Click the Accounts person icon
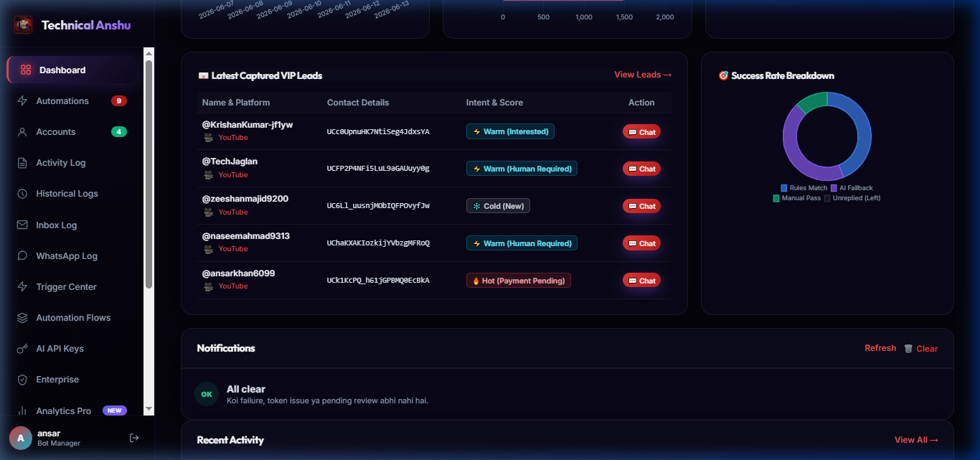 pyautogui.click(x=22, y=132)
